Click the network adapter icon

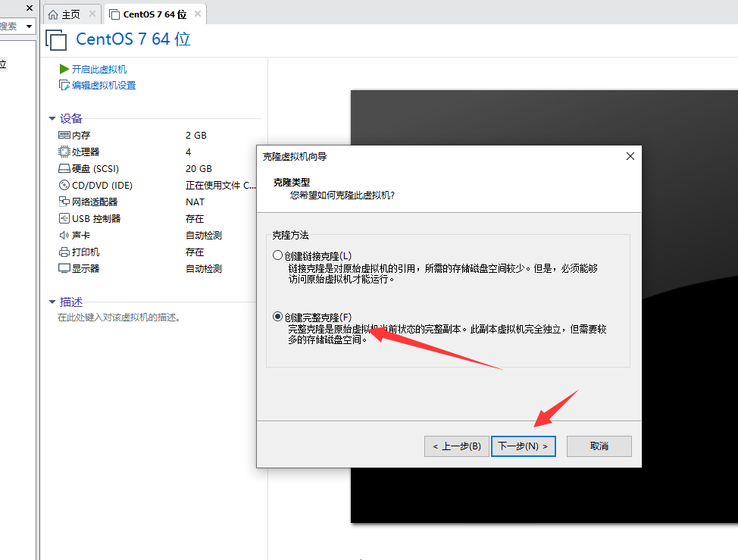[x=64, y=202]
